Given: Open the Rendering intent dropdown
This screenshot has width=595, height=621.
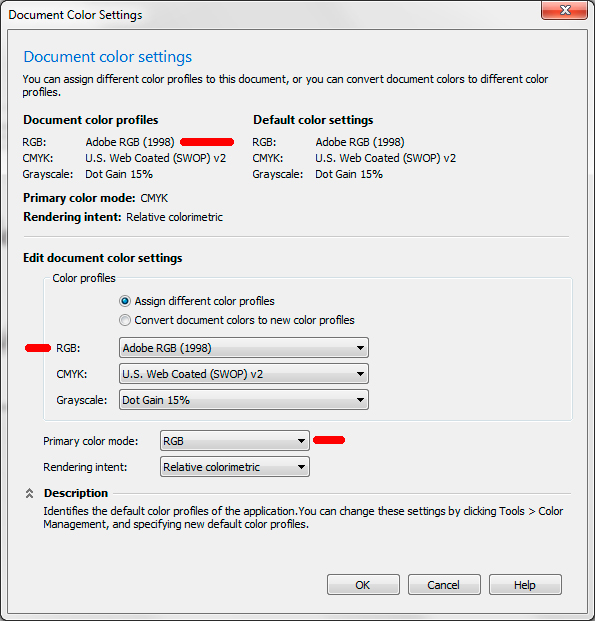Looking at the screenshot, I should (x=235, y=467).
